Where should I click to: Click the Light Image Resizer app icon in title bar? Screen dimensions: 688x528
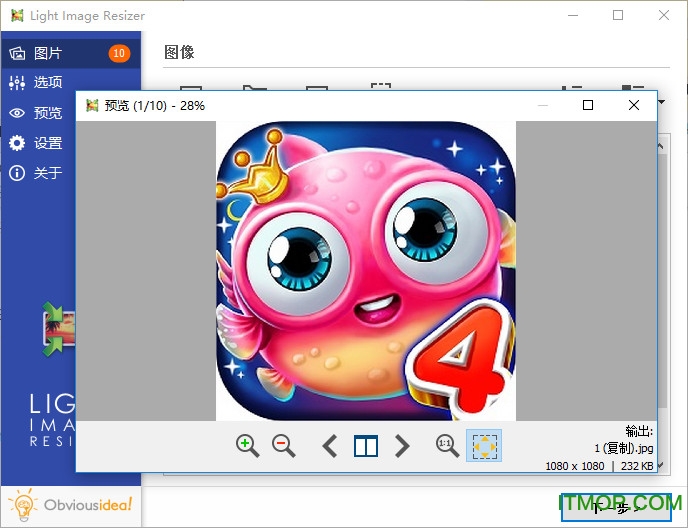tap(17, 15)
